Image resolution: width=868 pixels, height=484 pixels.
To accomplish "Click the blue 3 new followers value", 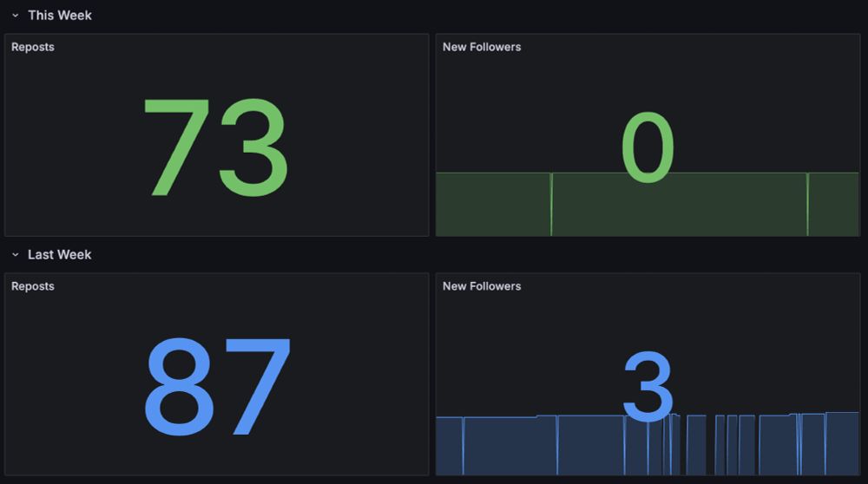I will tap(648, 386).
